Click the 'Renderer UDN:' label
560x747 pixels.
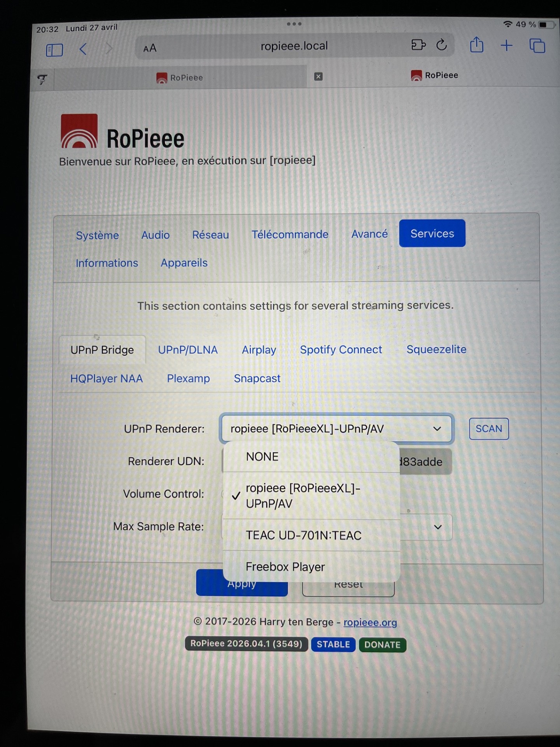166,461
